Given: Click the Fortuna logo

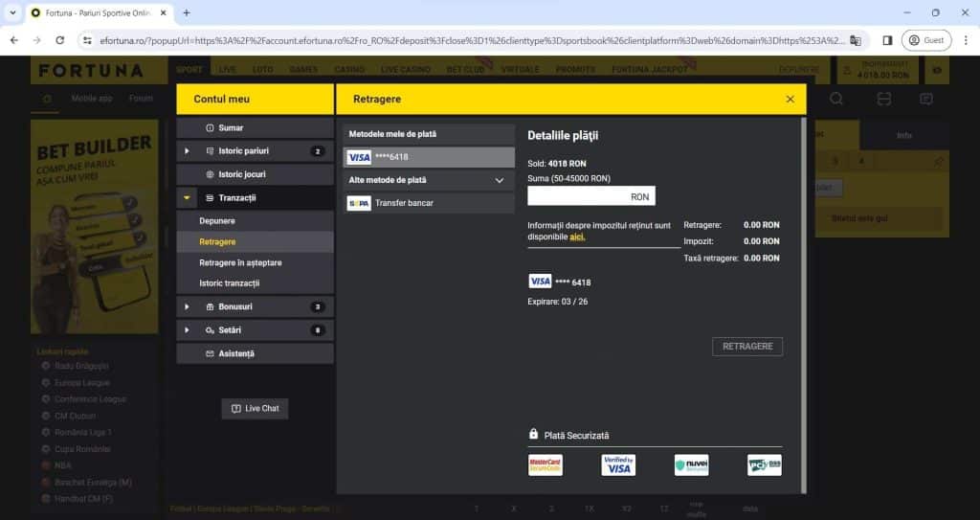Looking at the screenshot, I should [x=91, y=71].
